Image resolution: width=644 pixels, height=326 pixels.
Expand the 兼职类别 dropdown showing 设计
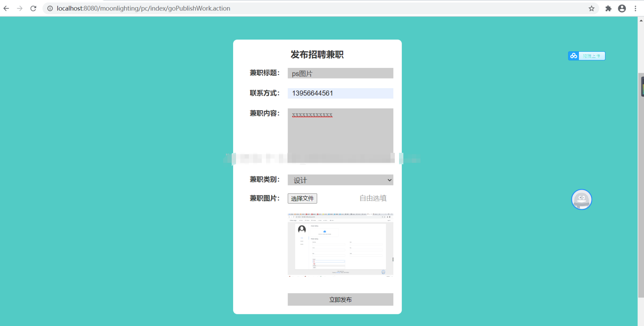click(340, 180)
